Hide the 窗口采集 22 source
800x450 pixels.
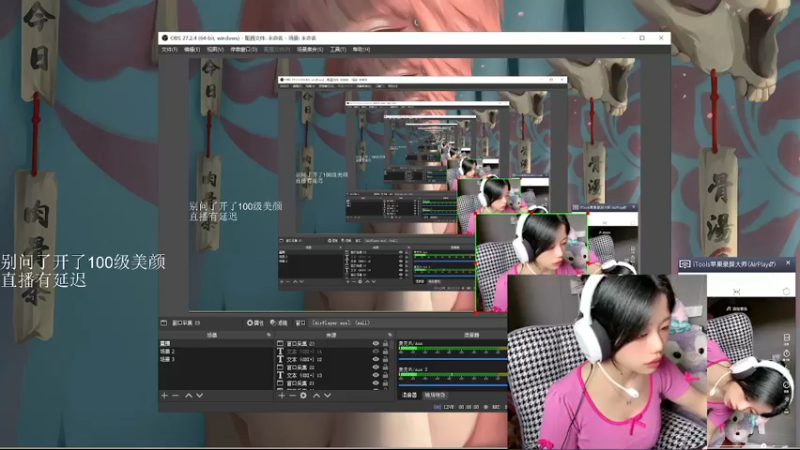pyautogui.click(x=376, y=367)
